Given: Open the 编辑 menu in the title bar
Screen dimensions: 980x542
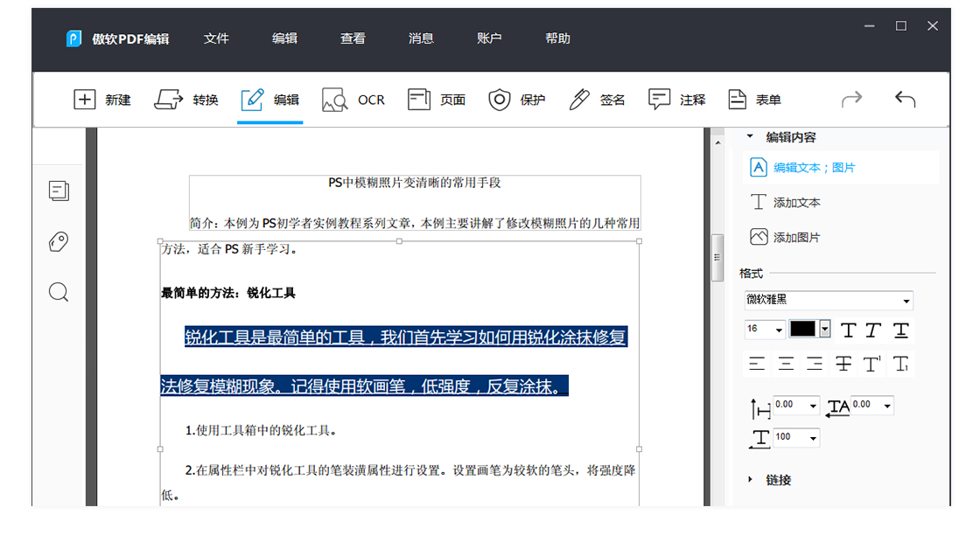Looking at the screenshot, I should pyautogui.click(x=284, y=38).
